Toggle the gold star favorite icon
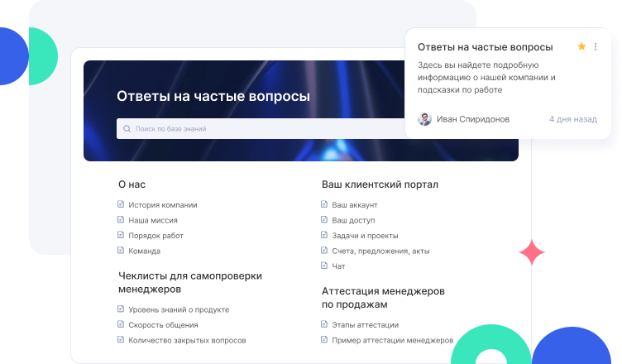 click(581, 47)
